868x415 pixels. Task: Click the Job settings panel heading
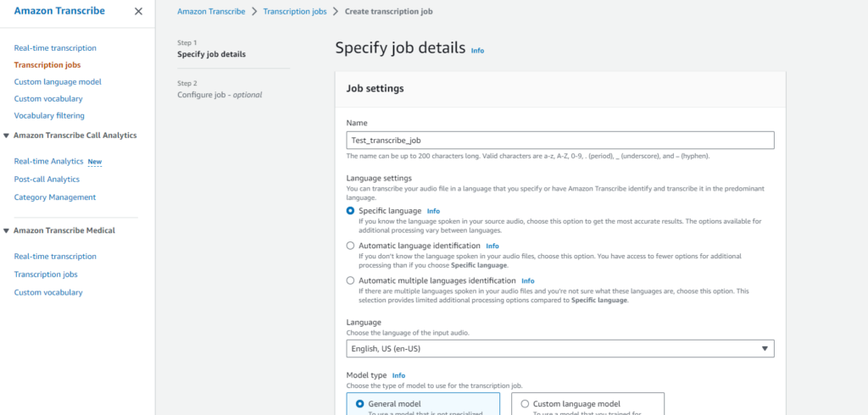pos(375,89)
